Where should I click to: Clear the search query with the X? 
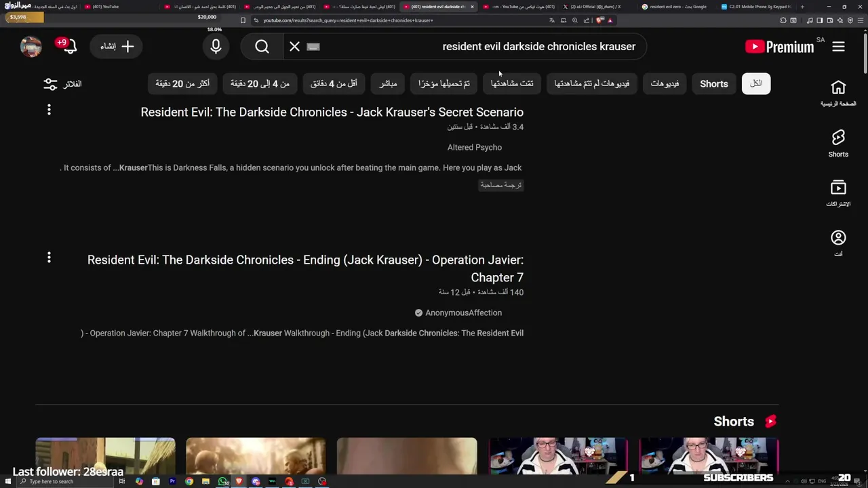pos(294,47)
